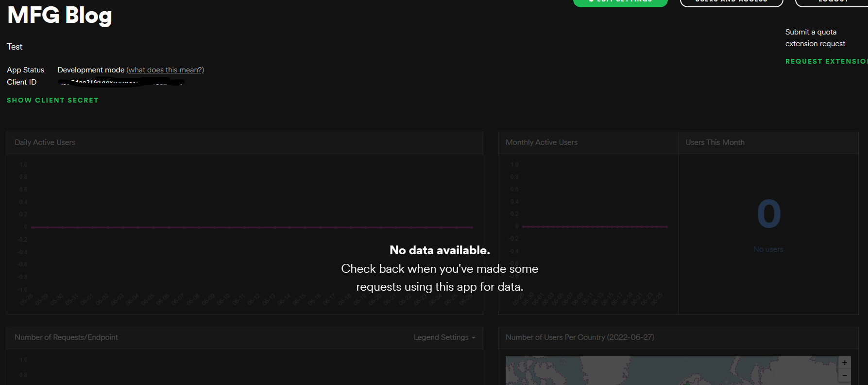Zoom in on the country map
The image size is (868, 385).
coord(845,363)
